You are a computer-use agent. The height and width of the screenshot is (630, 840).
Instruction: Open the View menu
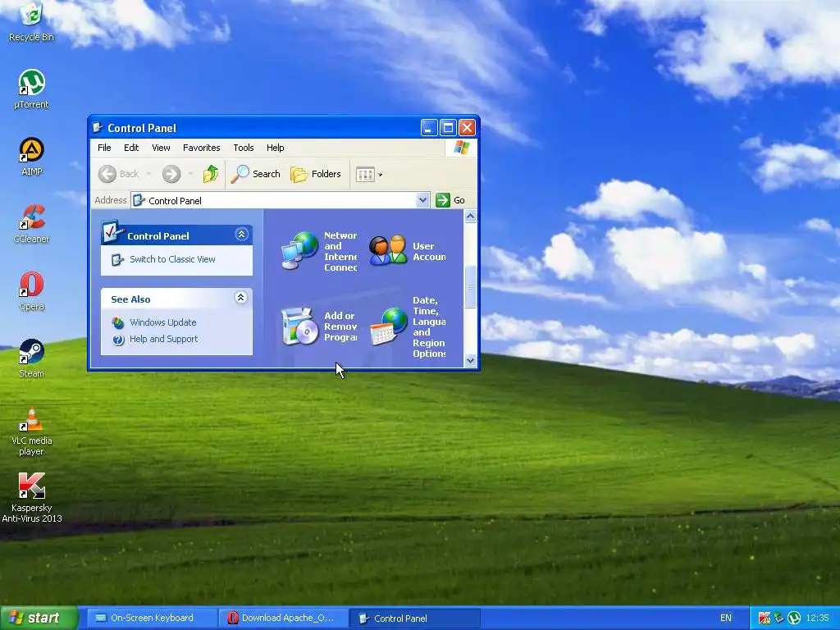(x=161, y=148)
